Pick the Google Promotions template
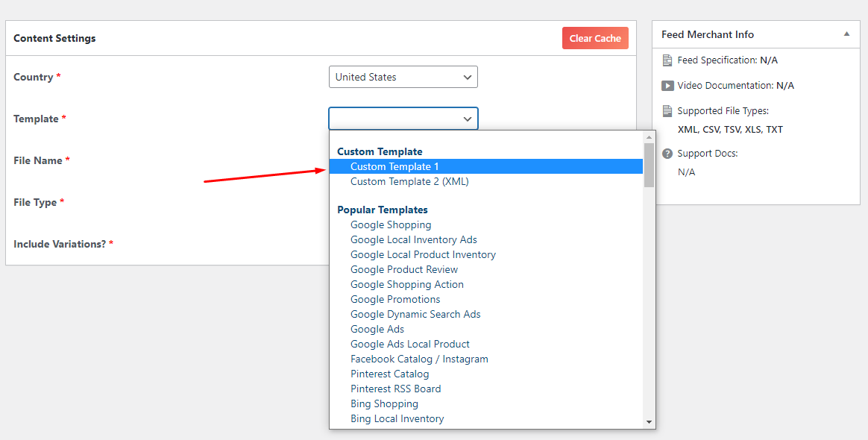 [x=486, y=299]
